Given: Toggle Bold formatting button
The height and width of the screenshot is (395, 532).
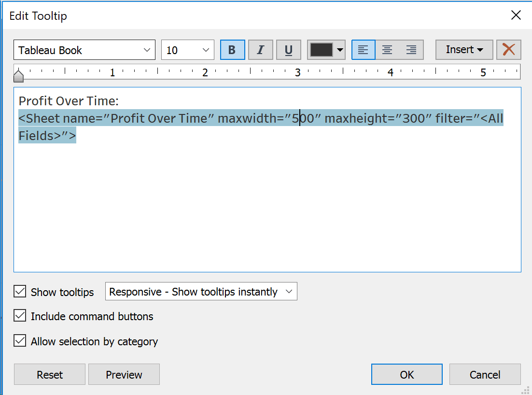Looking at the screenshot, I should point(232,50).
